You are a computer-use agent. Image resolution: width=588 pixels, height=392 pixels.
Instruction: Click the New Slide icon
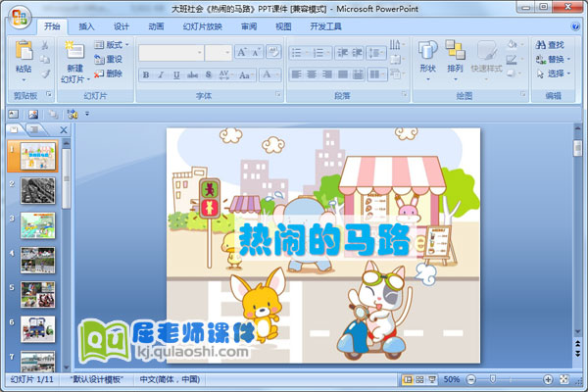pos(74,50)
